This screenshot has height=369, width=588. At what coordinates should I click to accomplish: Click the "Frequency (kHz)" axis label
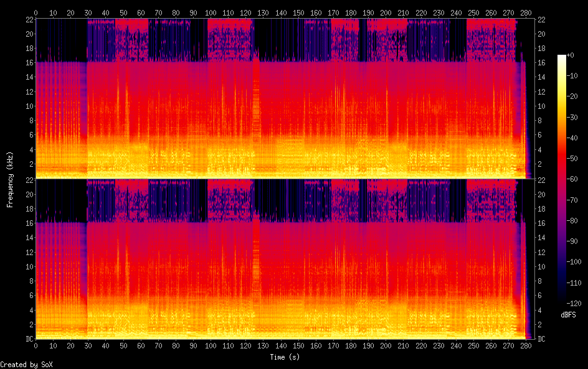tap(10, 179)
